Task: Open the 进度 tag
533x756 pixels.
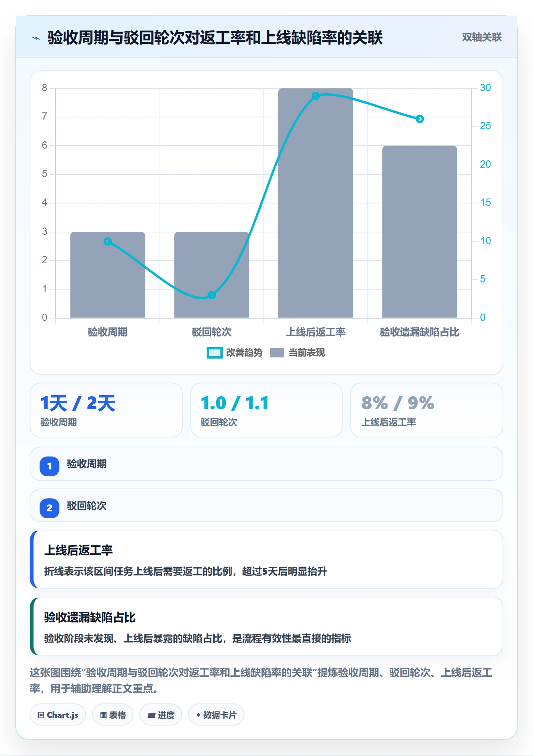Action: tap(161, 715)
